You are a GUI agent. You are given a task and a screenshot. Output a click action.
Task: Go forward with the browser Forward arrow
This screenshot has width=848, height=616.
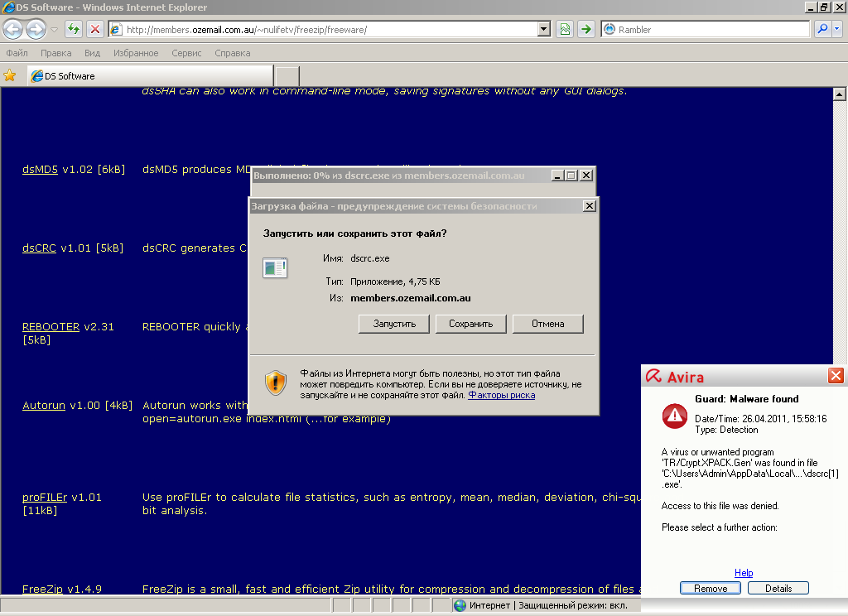coord(36,29)
